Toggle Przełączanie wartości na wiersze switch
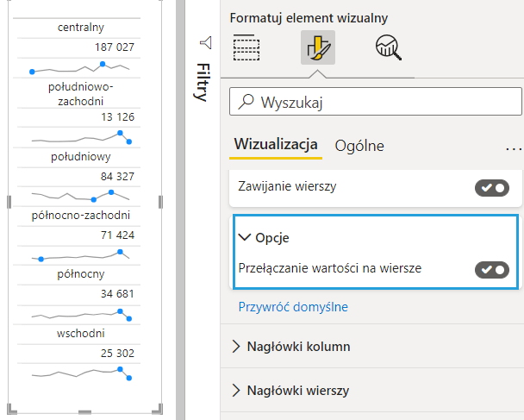This screenshot has height=420, width=524. 491,269
